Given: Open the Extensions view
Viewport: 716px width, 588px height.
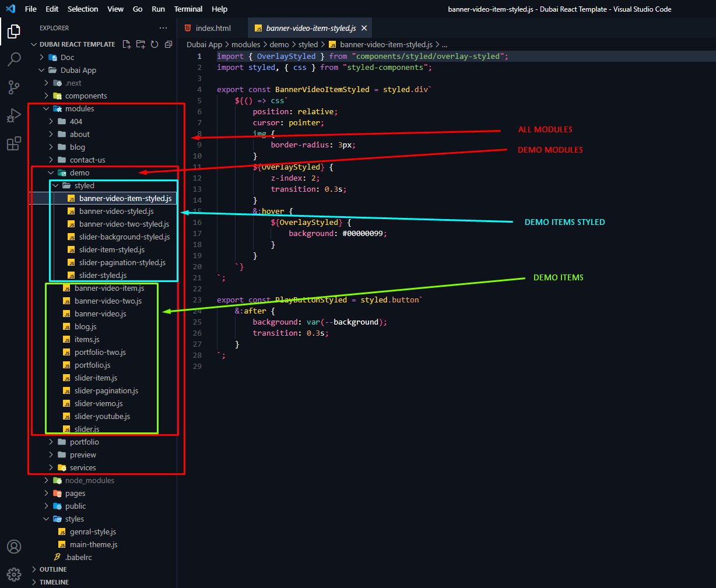Looking at the screenshot, I should pos(14,143).
